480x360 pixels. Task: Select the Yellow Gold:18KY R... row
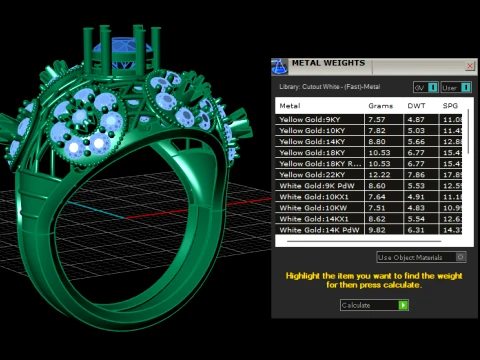pyautogui.click(x=368, y=163)
